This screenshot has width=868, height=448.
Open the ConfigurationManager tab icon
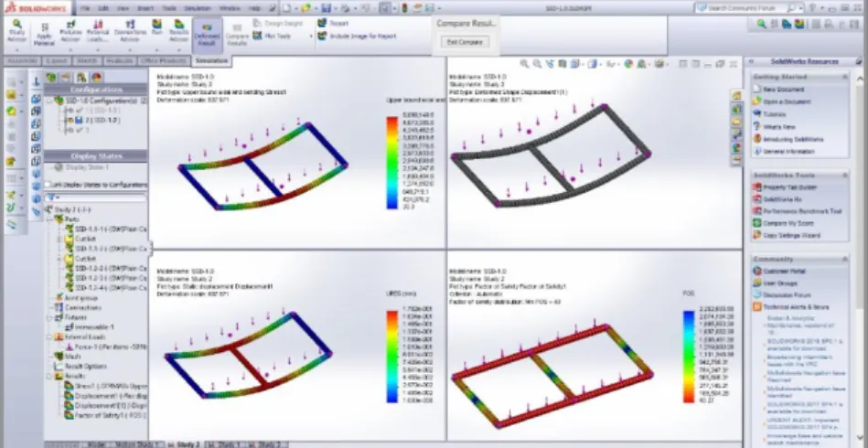click(81, 78)
